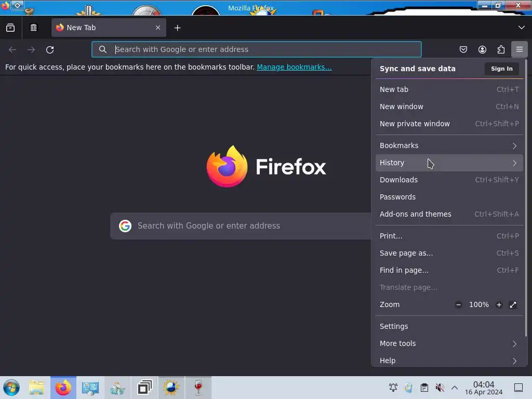
Task: Click Sign In button in menu
Action: click(501, 69)
